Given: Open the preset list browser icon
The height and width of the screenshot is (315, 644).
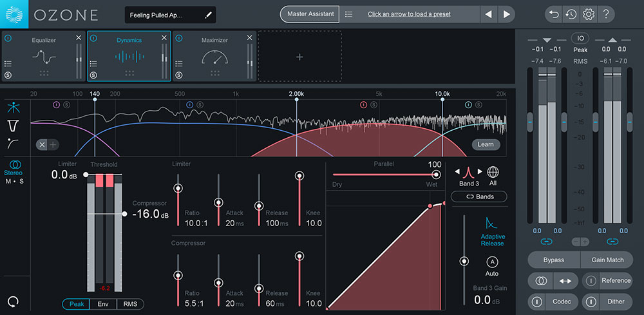Looking at the screenshot, I should (x=348, y=14).
